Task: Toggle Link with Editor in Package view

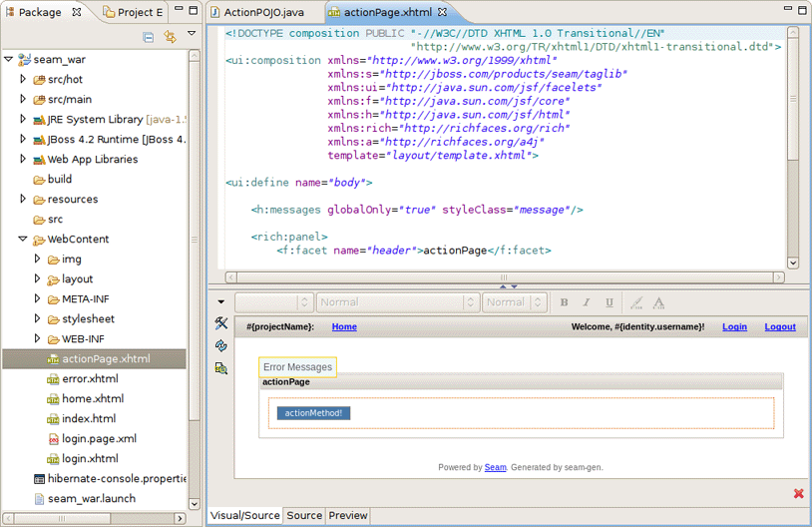Action: click(170, 37)
